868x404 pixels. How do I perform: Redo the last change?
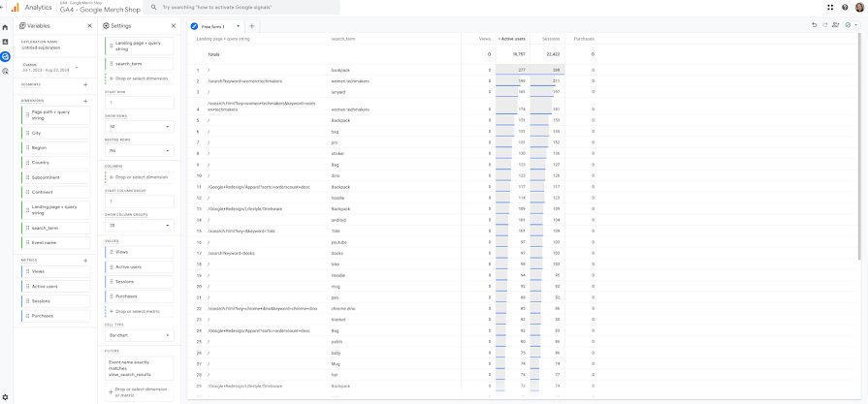(824, 25)
